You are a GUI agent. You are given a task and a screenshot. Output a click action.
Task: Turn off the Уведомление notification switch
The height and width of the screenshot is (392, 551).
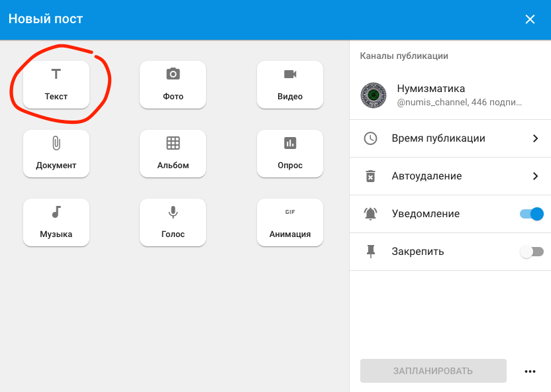[532, 214]
